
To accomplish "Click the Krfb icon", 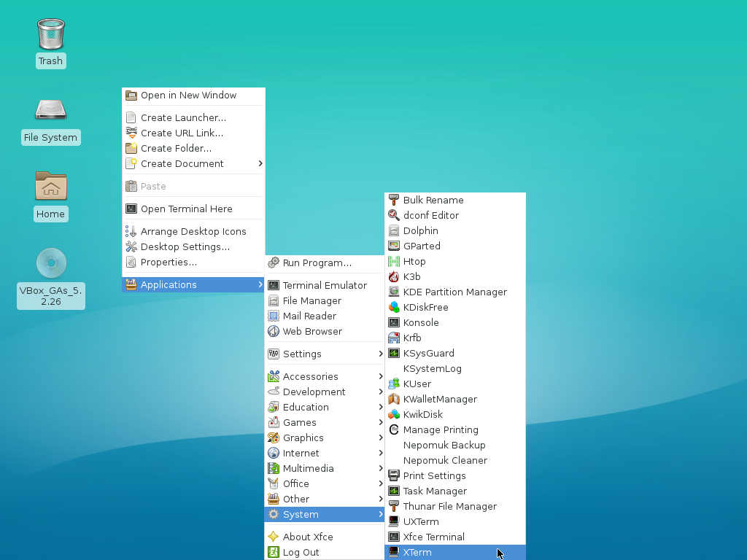I will pos(393,338).
